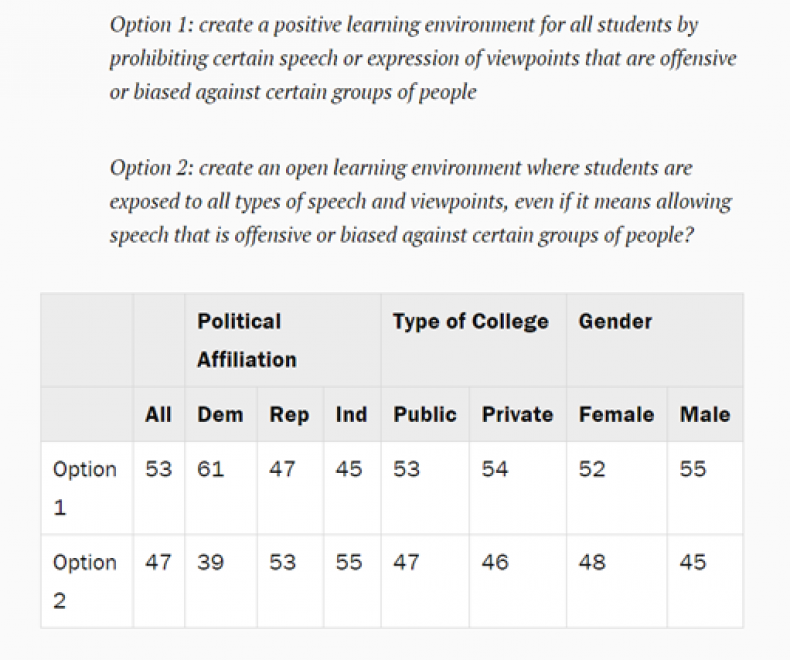Click the All column header
This screenshot has width=790, height=660.
click(159, 415)
